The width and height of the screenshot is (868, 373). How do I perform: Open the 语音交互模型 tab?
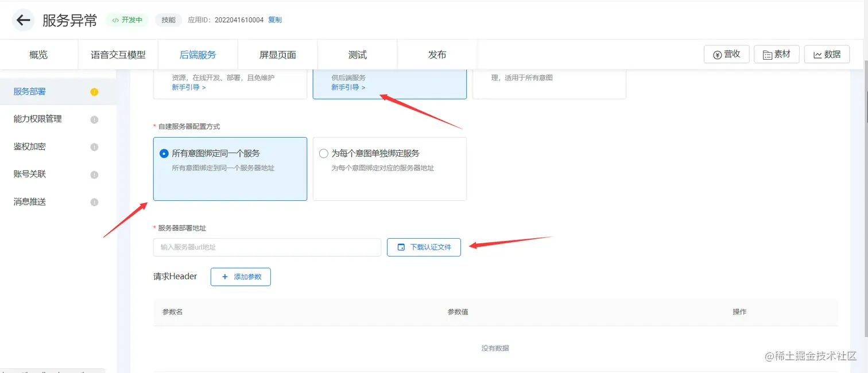[x=118, y=55]
